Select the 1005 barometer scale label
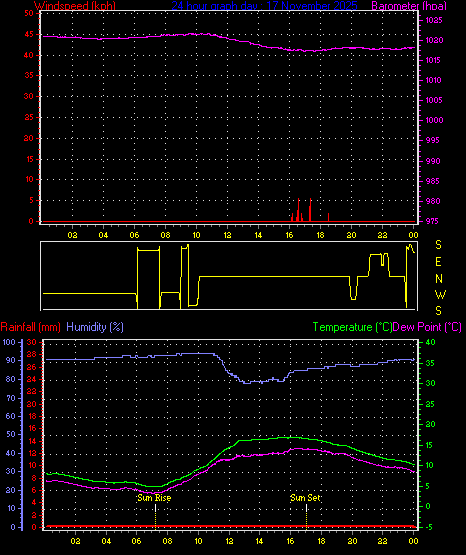466x555 pixels. (x=434, y=100)
